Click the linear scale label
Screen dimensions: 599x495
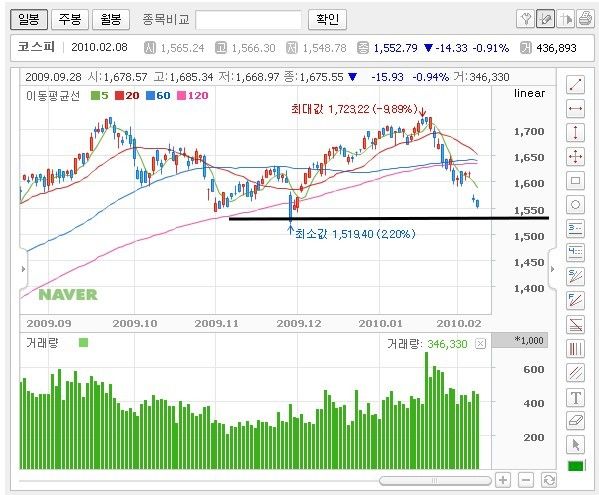click(x=529, y=93)
